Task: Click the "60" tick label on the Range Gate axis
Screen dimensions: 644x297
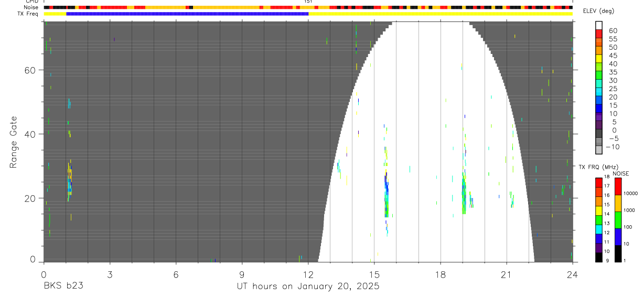Action: click(x=30, y=70)
